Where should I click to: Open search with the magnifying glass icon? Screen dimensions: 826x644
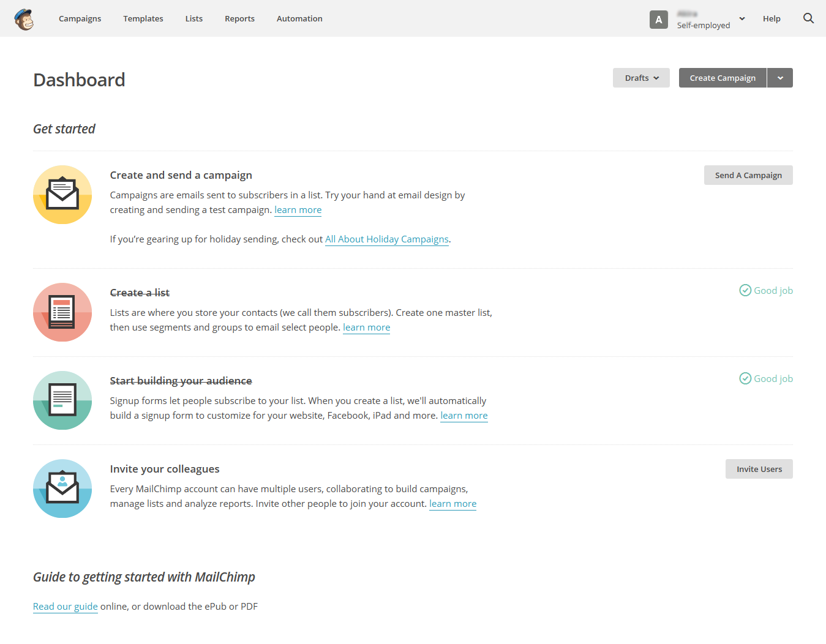pos(808,18)
